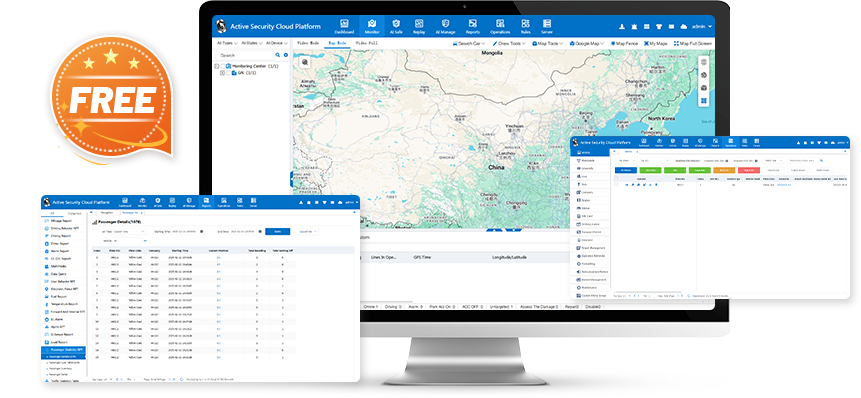Switch to Video Poll tab
The width and height of the screenshot is (861, 398).
point(366,43)
